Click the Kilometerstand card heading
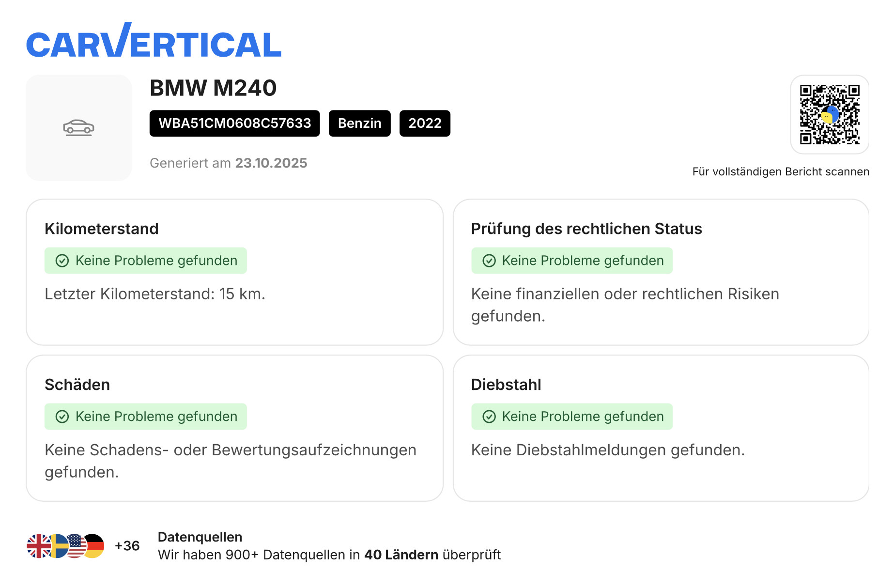This screenshot has width=893, height=588. (102, 229)
